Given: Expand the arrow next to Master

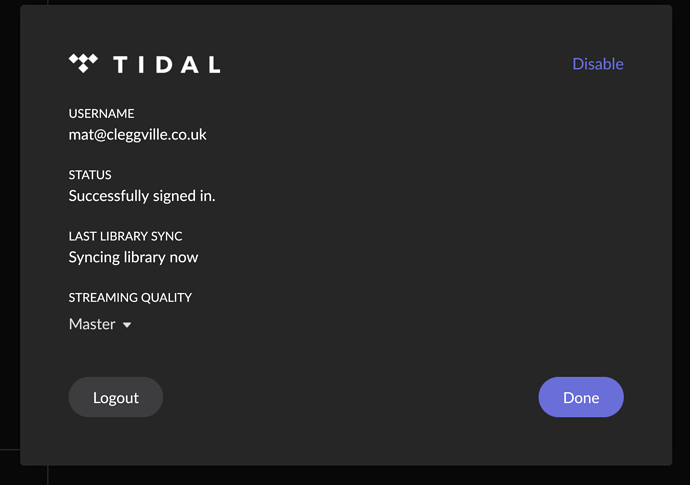Looking at the screenshot, I should click(127, 325).
